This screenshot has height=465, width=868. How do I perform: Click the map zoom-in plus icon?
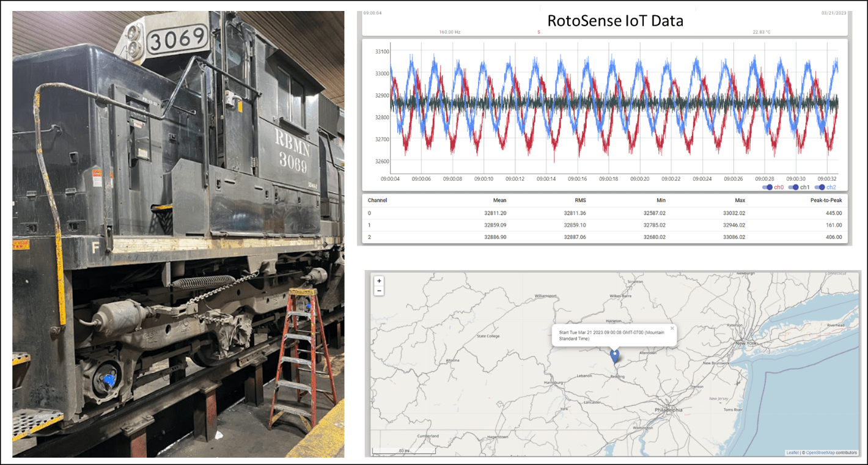(379, 281)
